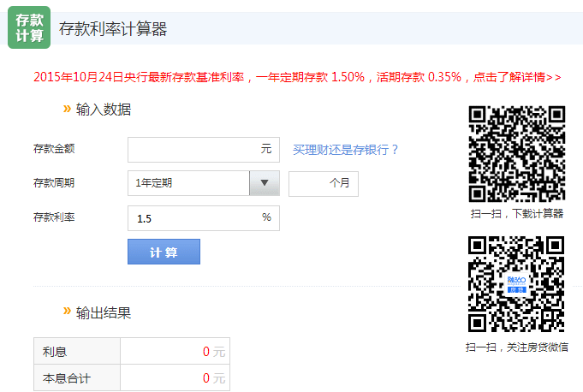Click the 扫一扫，下载计算器 caption

517,214
